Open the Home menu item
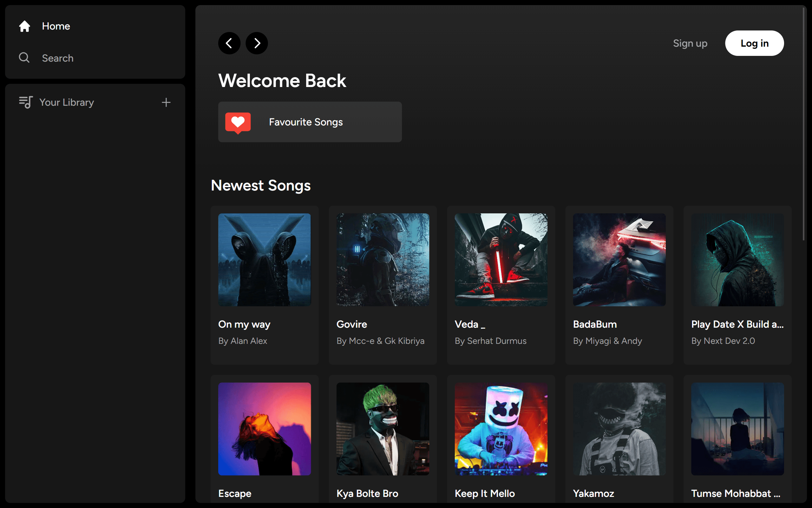Viewport: 812px width, 508px height. pos(56,26)
